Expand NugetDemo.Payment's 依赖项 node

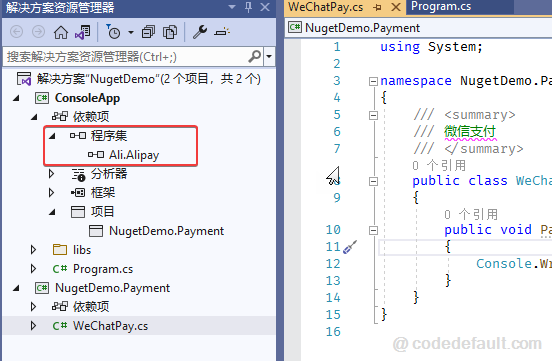click(x=33, y=307)
